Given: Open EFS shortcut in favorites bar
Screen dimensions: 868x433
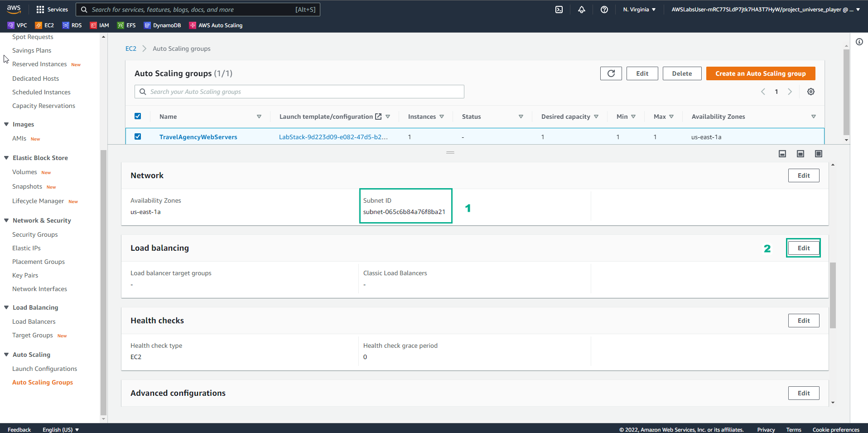Looking at the screenshot, I should tap(126, 25).
